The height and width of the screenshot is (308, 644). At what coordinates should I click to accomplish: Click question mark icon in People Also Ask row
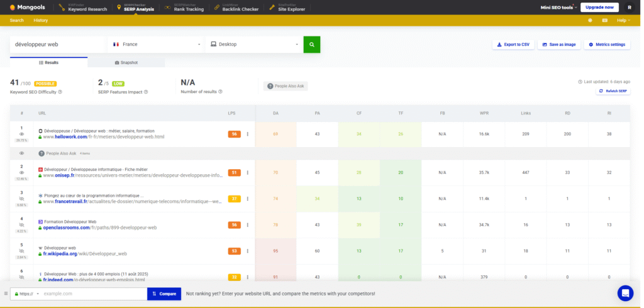pyautogui.click(x=42, y=153)
